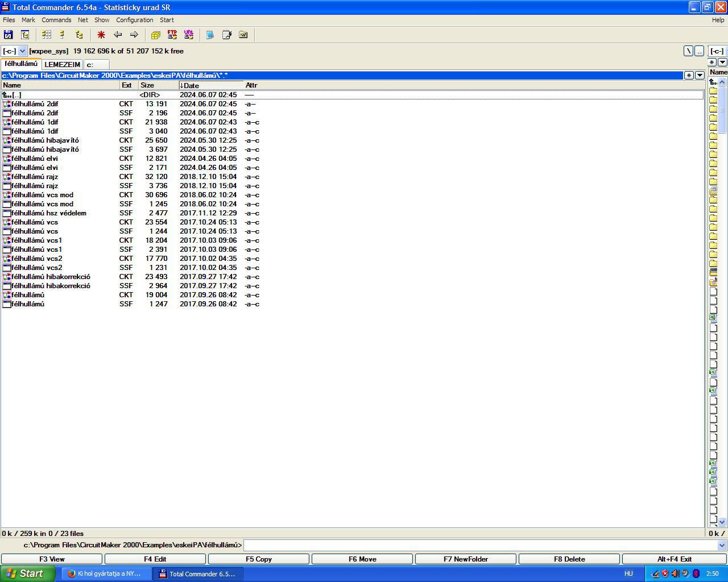This screenshot has width=728, height=582.
Task: Select file félhullámú vcs mod CKT
Action: [353, 195]
